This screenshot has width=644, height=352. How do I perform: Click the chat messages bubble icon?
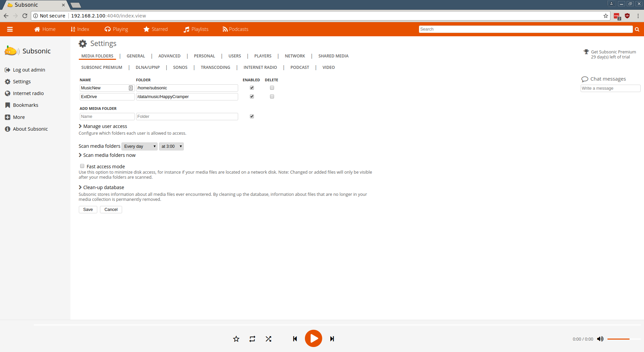point(585,79)
